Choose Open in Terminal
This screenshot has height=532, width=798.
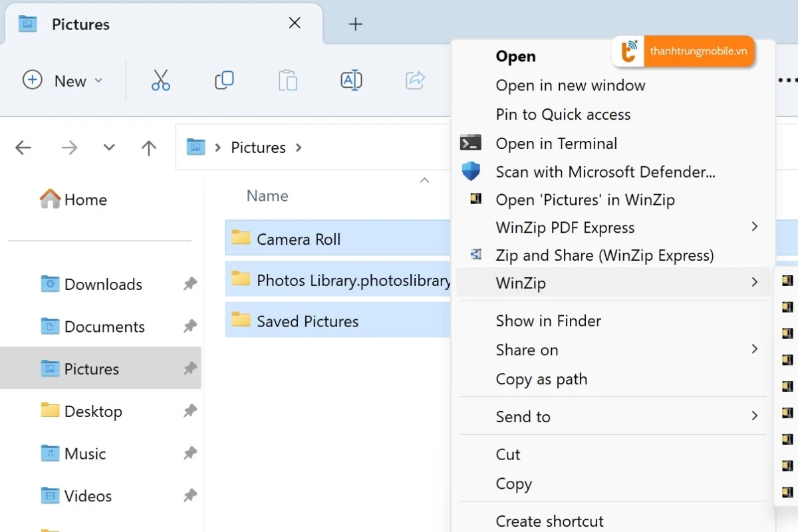556,144
